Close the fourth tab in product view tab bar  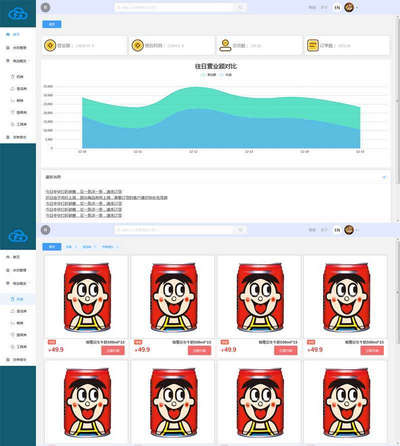117,247
